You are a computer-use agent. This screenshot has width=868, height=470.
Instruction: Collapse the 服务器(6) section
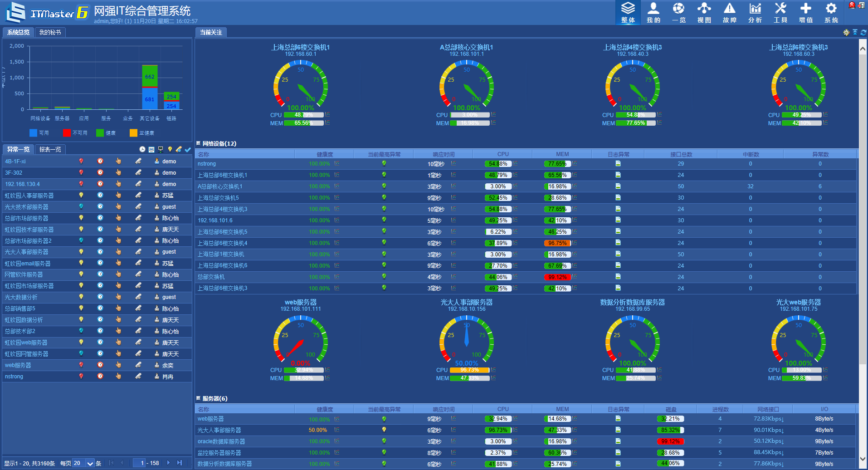click(198, 398)
